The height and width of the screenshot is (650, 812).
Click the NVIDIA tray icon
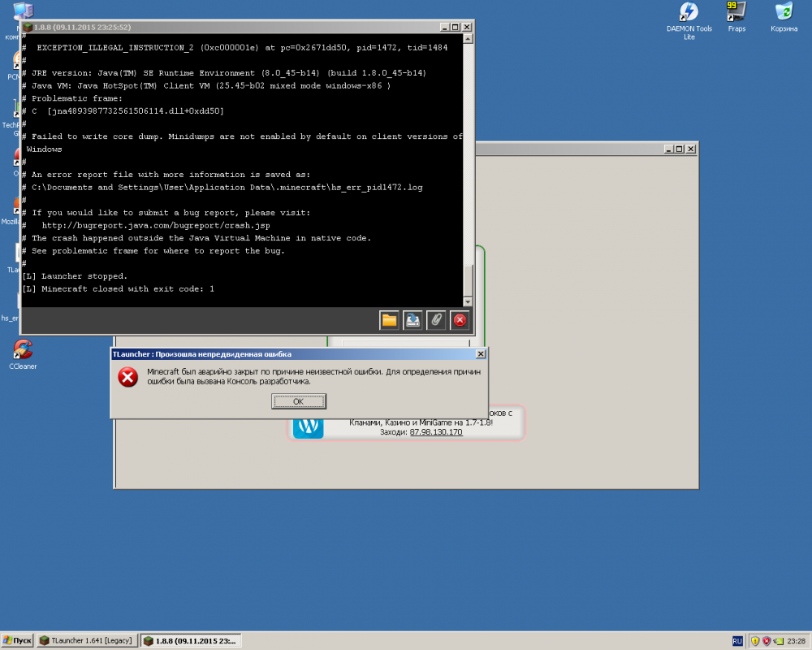[x=779, y=641]
